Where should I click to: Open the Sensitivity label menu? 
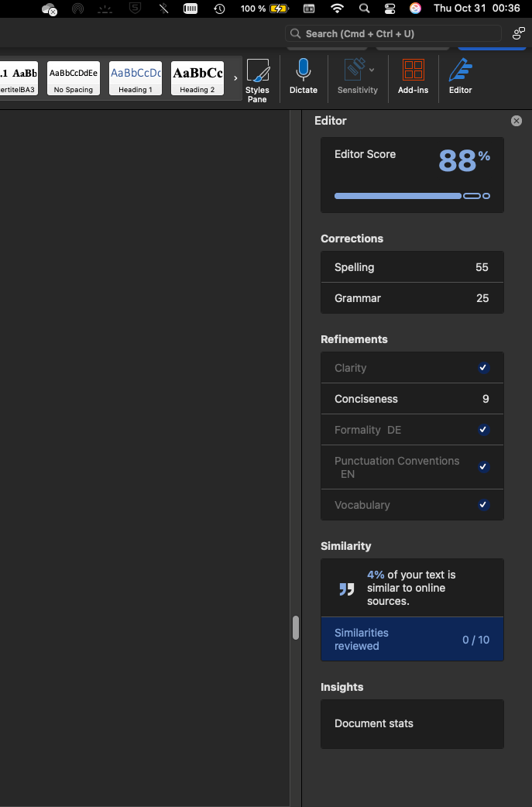358,76
